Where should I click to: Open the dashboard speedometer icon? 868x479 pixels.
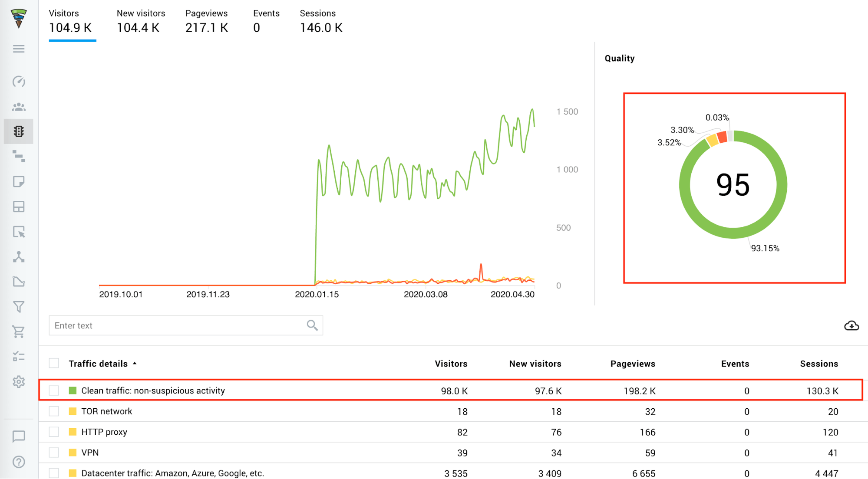(x=19, y=81)
